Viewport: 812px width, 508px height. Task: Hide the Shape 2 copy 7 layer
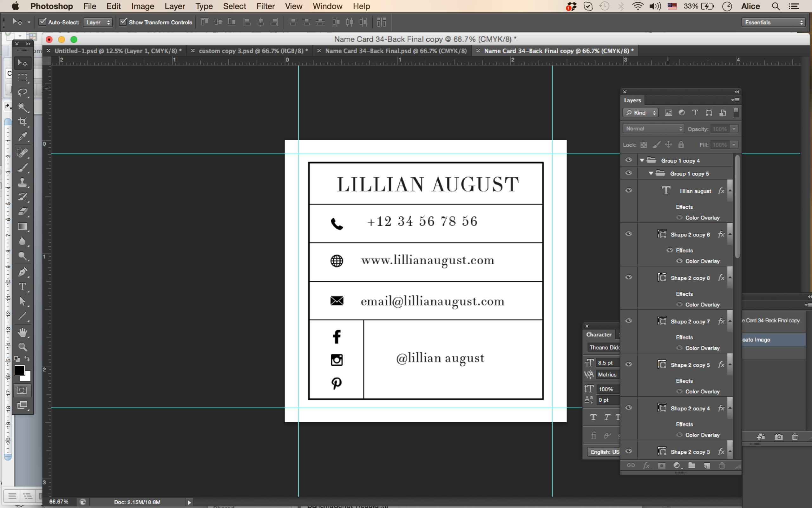(x=629, y=321)
